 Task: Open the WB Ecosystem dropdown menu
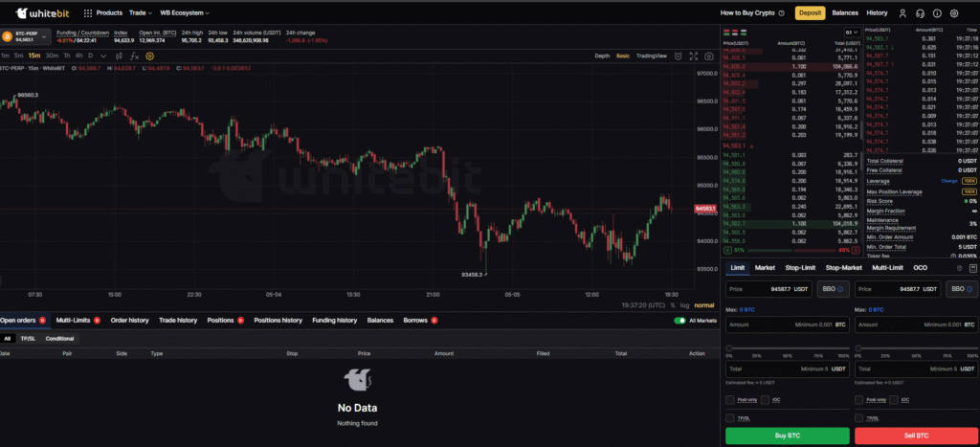click(185, 13)
